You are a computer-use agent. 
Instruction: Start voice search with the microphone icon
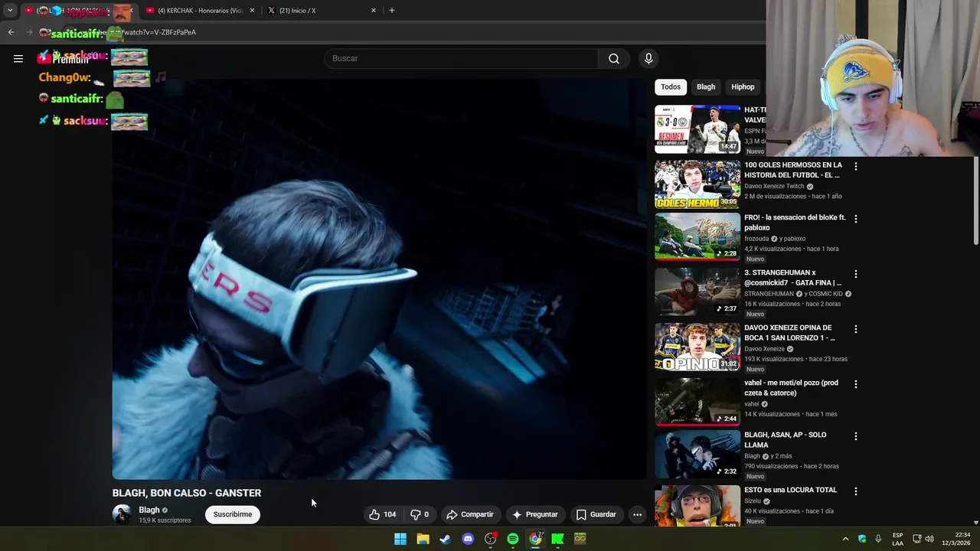pyautogui.click(x=648, y=59)
